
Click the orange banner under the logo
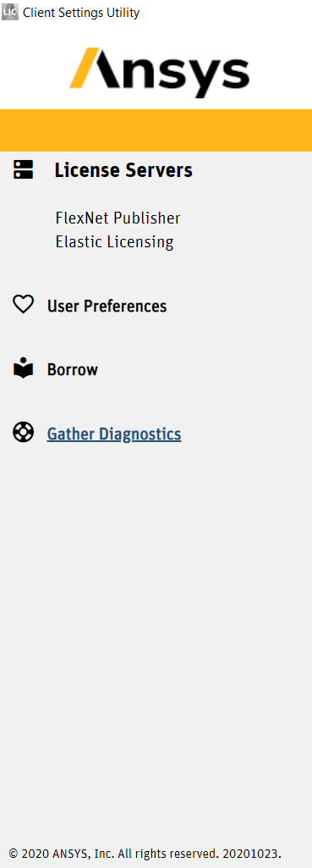coord(156,130)
